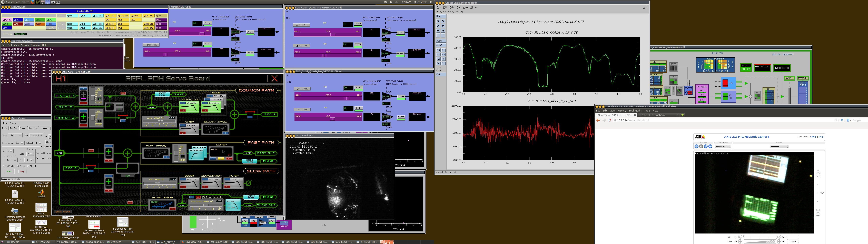Adjust the camera TILT vertical slider
The height and width of the screenshot is (244, 868).
click(818, 193)
